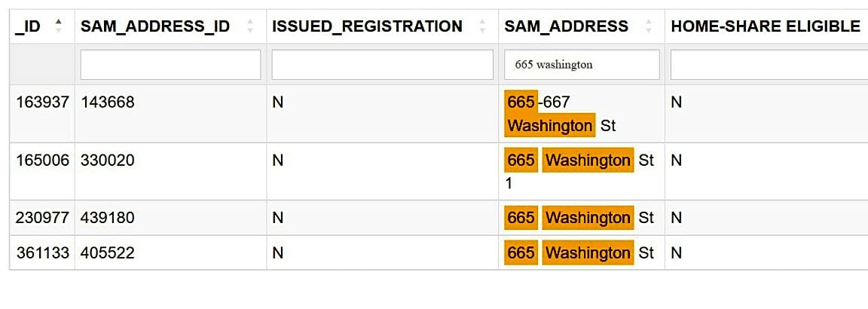868x309 pixels.
Task: Click the _ID column header
Action: point(28,26)
